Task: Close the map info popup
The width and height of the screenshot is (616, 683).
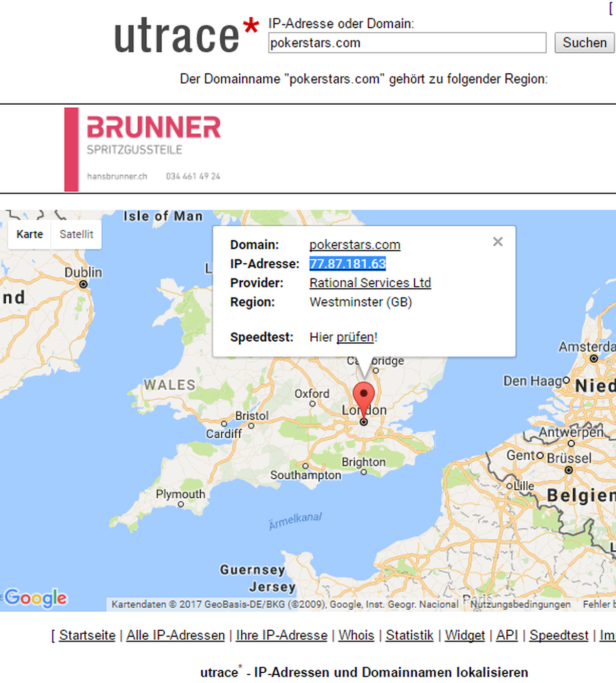Action: pyautogui.click(x=497, y=242)
